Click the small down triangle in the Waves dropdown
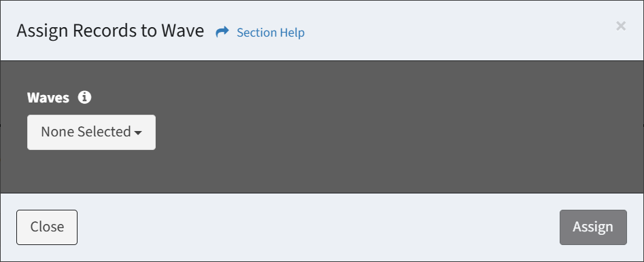Viewport: 644px width, 262px height. (x=138, y=133)
